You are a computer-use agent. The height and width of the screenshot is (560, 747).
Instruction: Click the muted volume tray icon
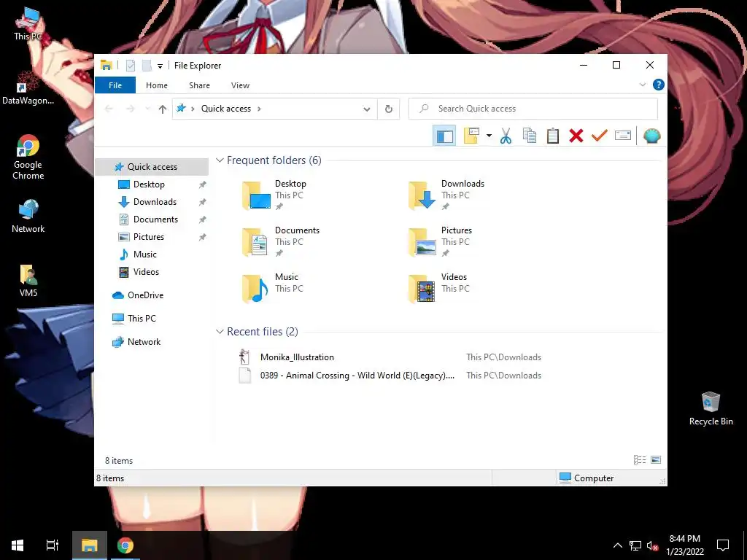(x=653, y=545)
